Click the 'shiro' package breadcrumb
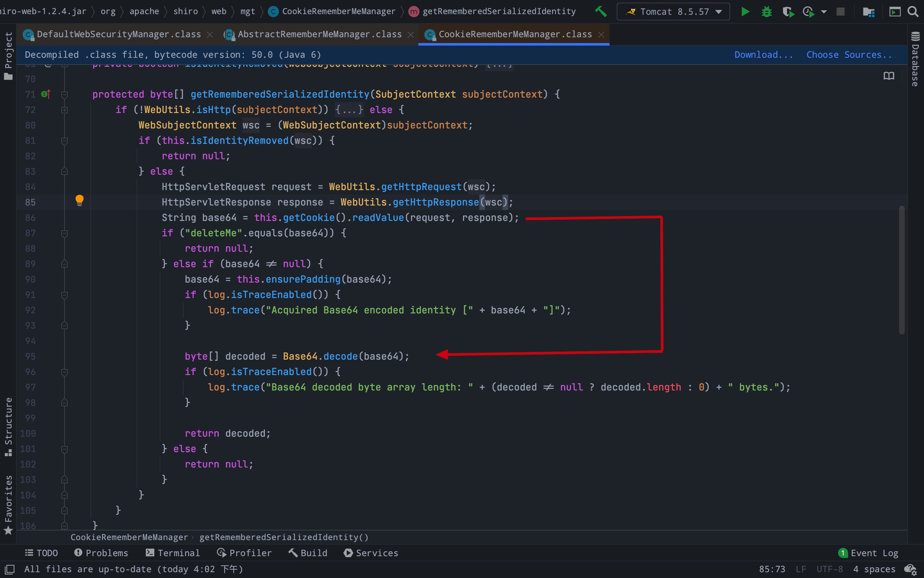924x578 pixels. (x=185, y=12)
